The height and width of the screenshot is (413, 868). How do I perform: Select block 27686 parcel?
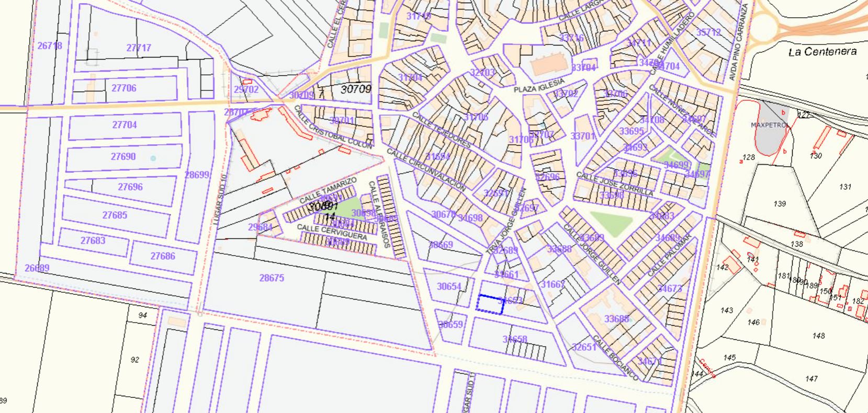coord(163,256)
